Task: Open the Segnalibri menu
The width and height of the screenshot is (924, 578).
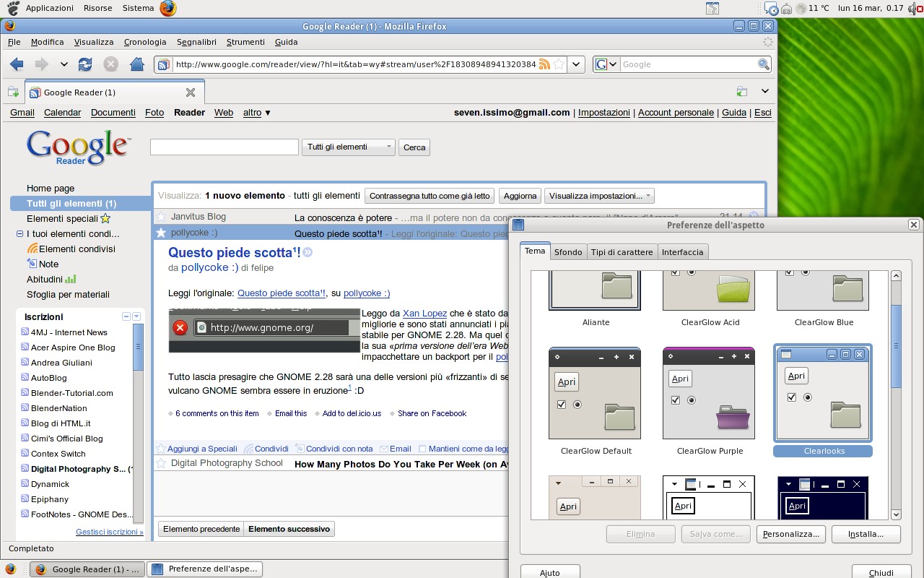Action: coord(196,42)
